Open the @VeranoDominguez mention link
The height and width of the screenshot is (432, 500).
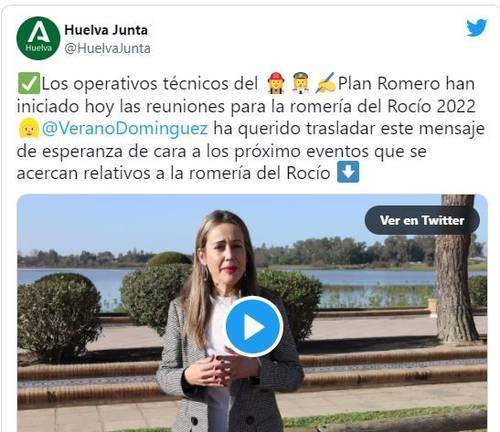125,128
